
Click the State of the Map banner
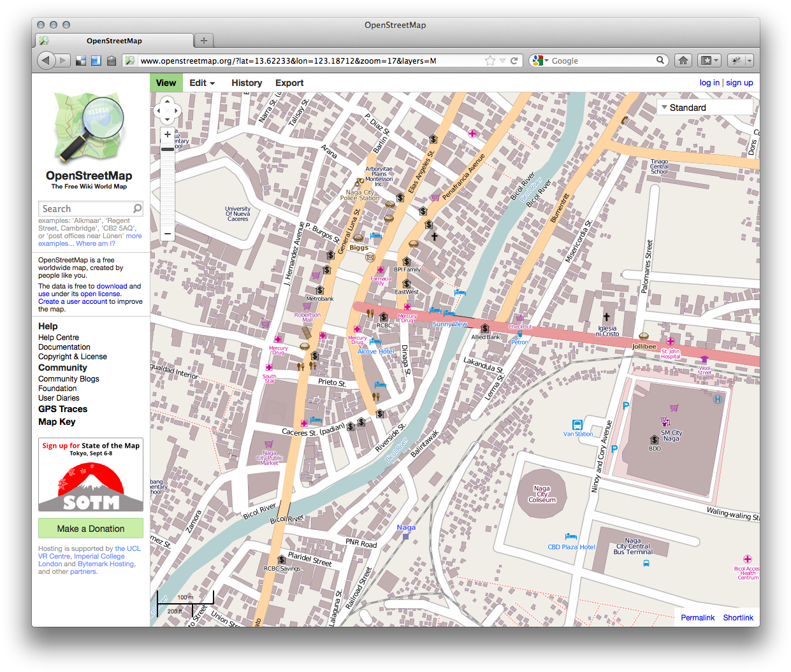click(x=91, y=475)
